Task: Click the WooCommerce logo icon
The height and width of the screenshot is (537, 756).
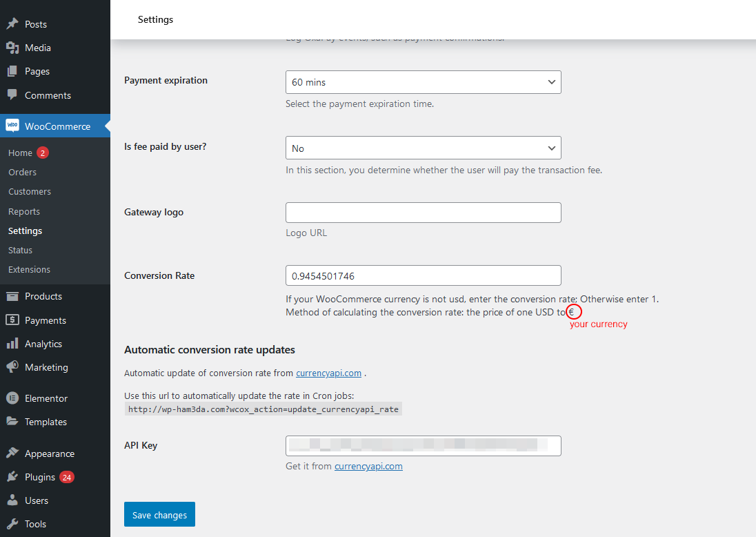Action: 12,126
